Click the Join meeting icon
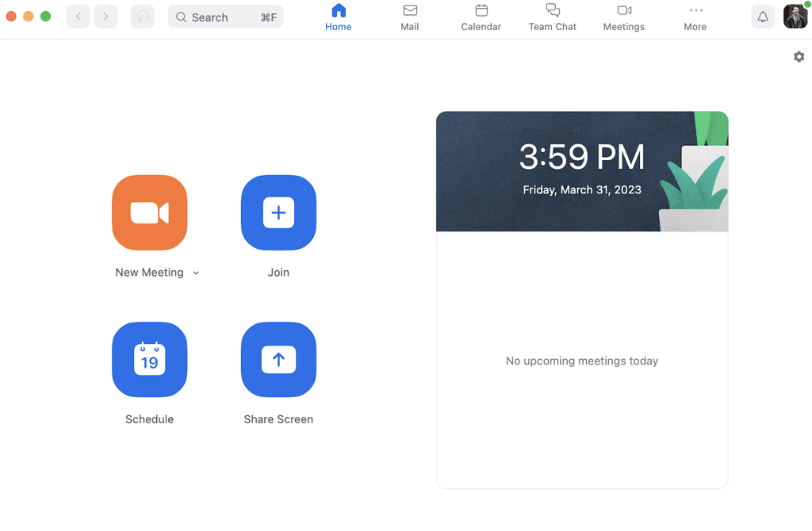This screenshot has height=531, width=812. click(278, 212)
